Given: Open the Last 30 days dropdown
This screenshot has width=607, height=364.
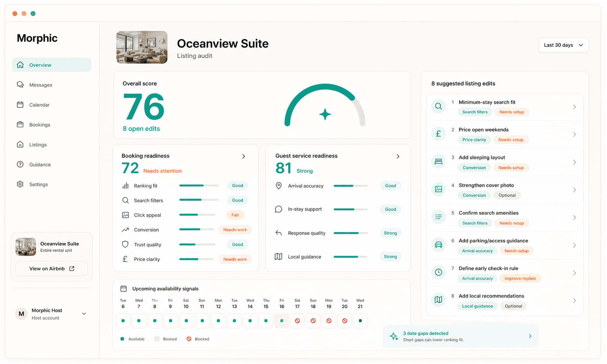Looking at the screenshot, I should [x=564, y=45].
